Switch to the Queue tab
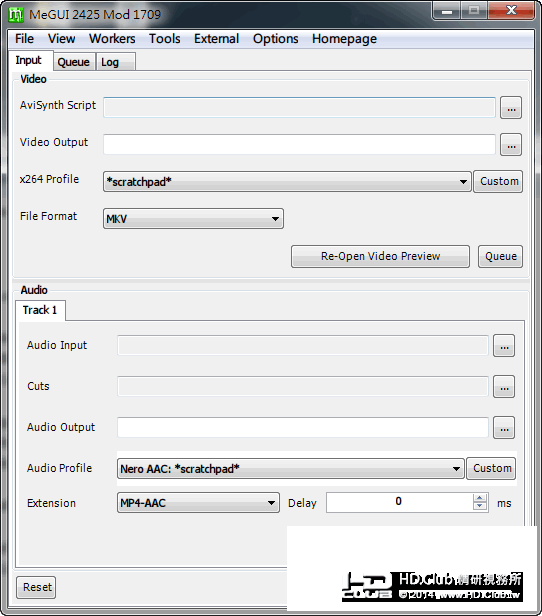542x616 pixels. pyautogui.click(x=73, y=62)
